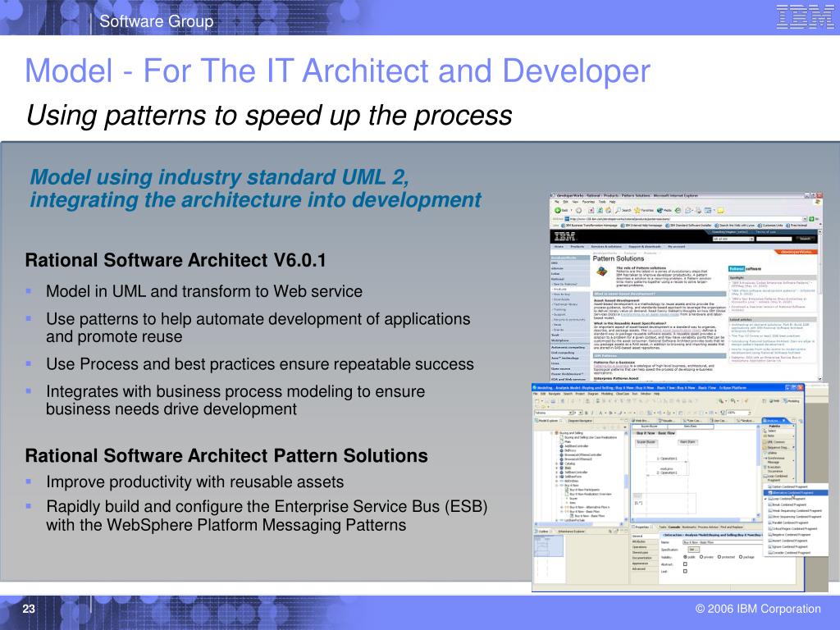Open the ClearCase menu in the Eclipse window
This screenshot has height=630, width=840.
623,394
